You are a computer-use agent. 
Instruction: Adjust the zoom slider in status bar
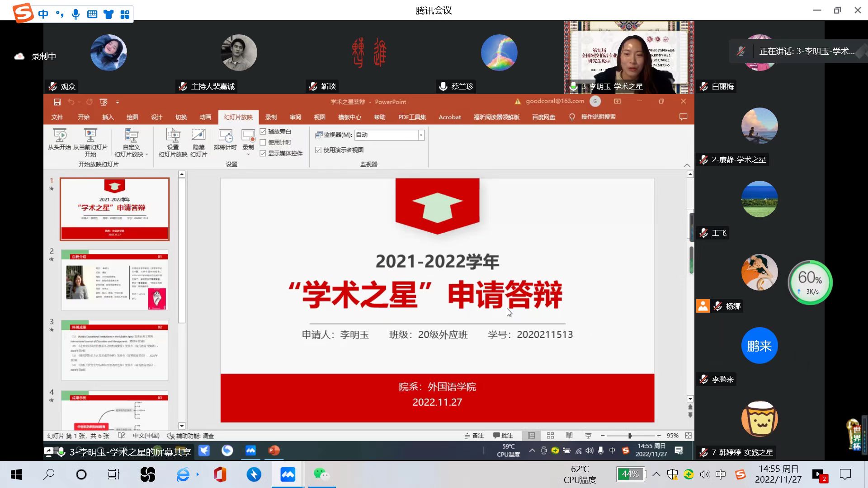630,436
